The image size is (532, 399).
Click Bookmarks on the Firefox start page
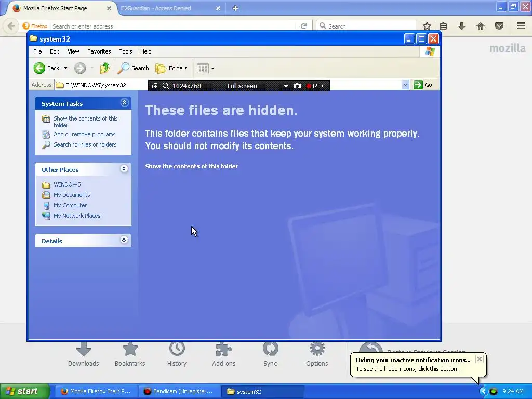click(130, 354)
